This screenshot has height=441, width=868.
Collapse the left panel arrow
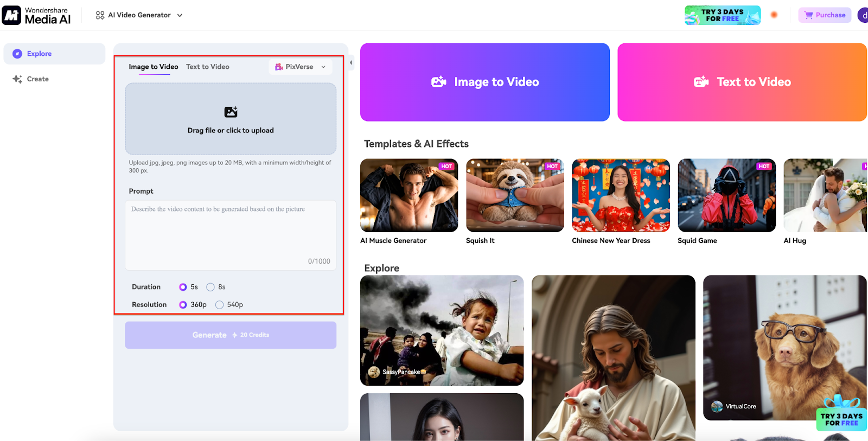click(x=351, y=63)
